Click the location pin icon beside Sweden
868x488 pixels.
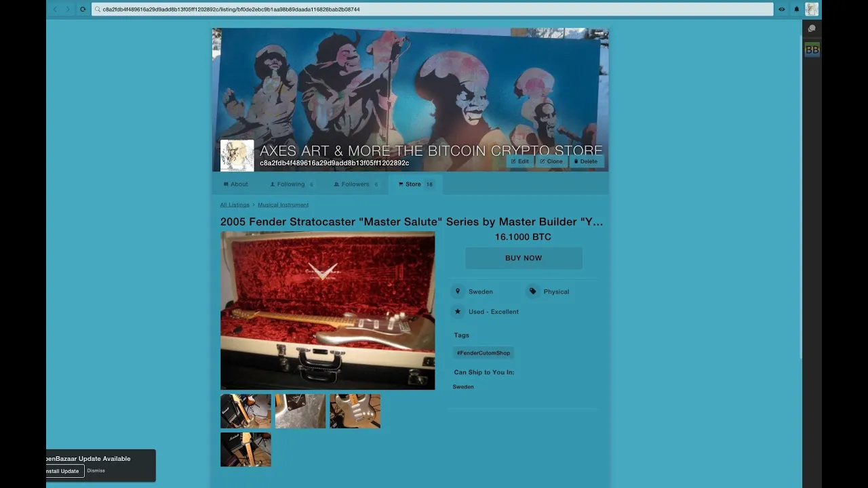coord(458,291)
